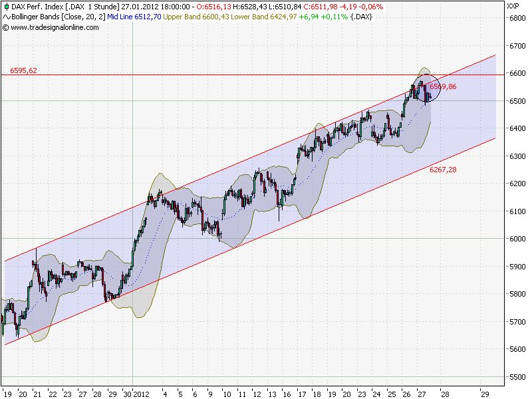This screenshot has width=532, height=399.
Task: Click the 6400 price axis label
Action: 517,128
